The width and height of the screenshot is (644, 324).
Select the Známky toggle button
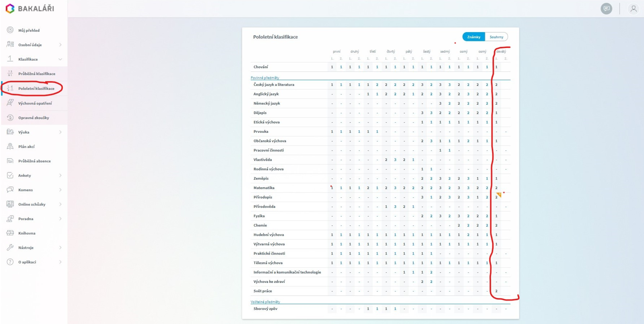(474, 37)
